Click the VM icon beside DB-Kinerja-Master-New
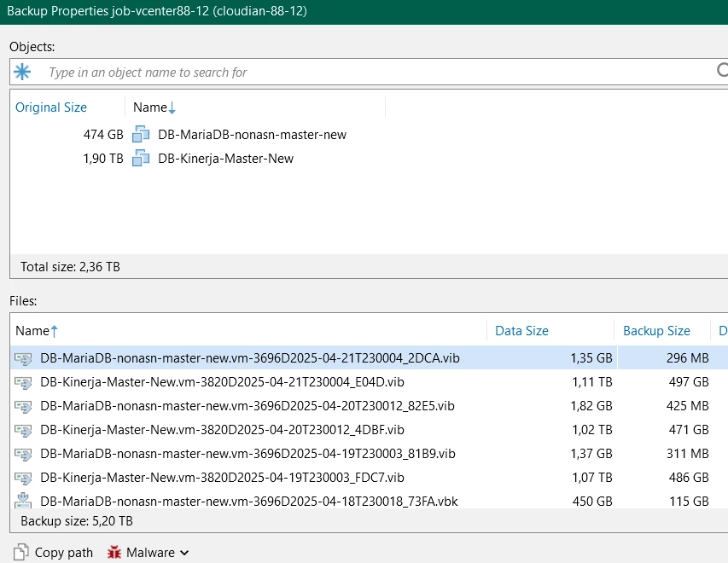Image resolution: width=728 pixels, height=563 pixels. (141, 159)
